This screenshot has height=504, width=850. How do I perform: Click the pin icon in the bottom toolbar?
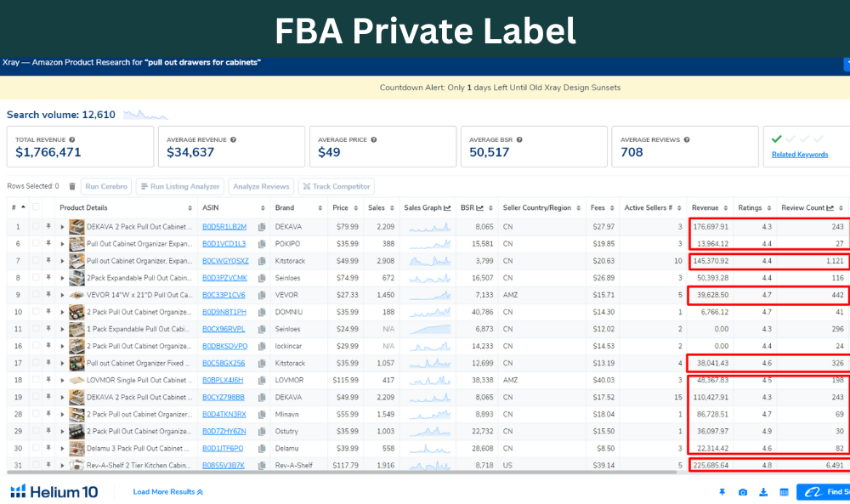point(722,492)
